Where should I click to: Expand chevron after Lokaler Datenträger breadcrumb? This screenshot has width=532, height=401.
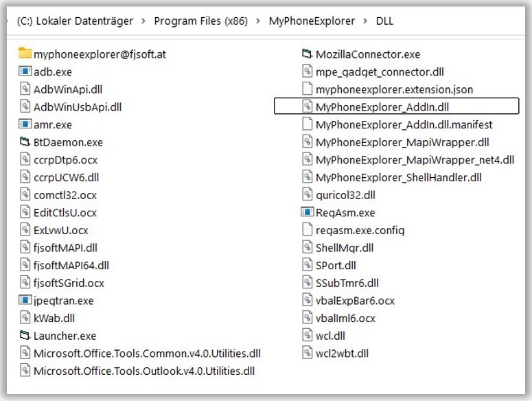(143, 21)
